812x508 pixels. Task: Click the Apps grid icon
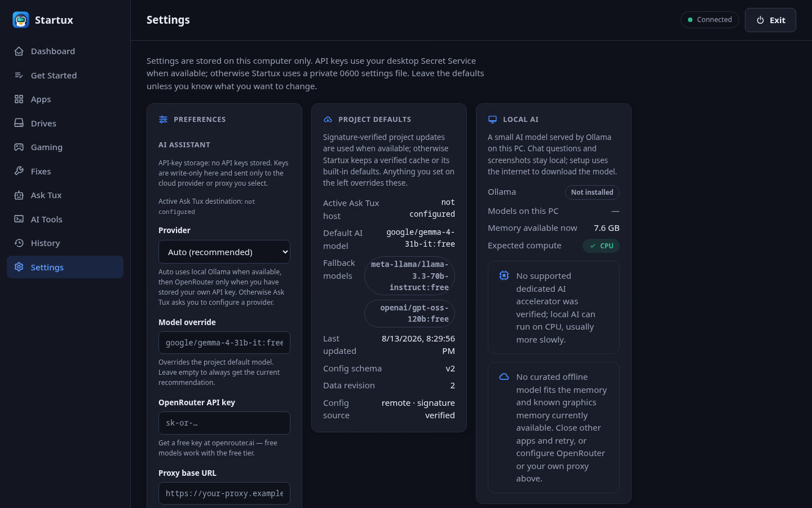tap(19, 99)
